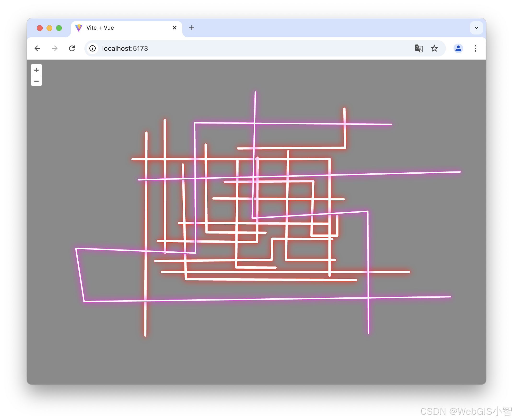This screenshot has width=513, height=420.
Task: Maximize window with green button
Action: coord(59,28)
